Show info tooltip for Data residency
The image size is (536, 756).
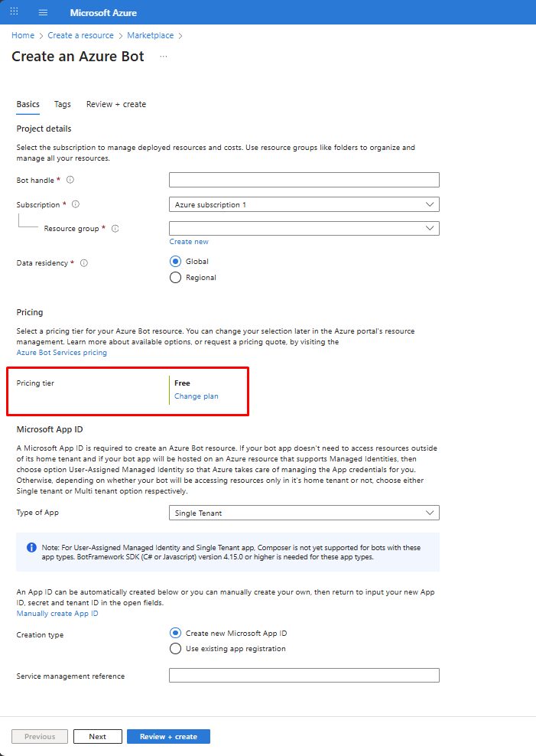pyautogui.click(x=84, y=262)
